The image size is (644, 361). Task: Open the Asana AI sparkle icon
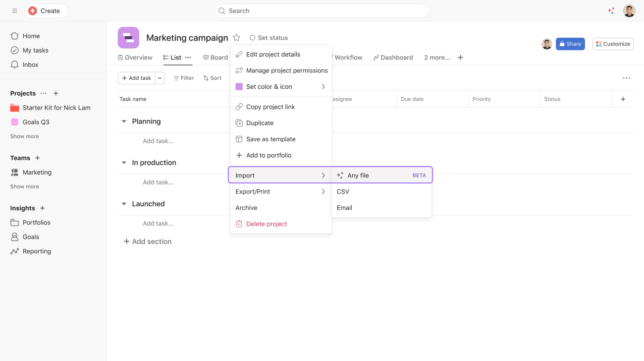pos(611,11)
